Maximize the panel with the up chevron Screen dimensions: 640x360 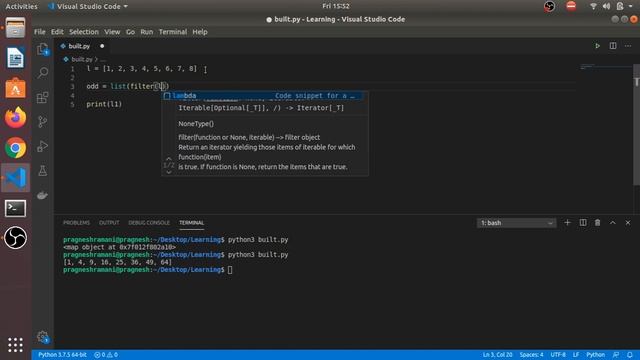click(x=613, y=222)
